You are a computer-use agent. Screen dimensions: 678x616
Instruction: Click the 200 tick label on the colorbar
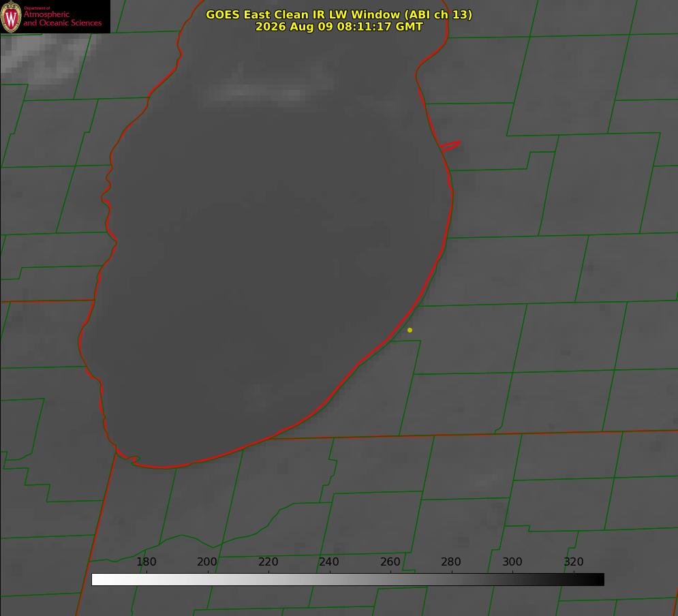click(207, 561)
